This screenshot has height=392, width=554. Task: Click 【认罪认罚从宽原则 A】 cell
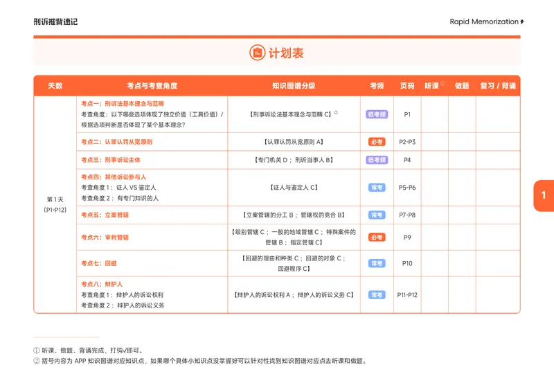294,142
